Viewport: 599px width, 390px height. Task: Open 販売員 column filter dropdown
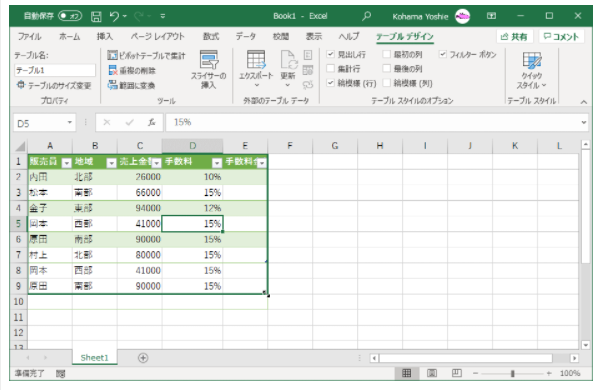click(66, 163)
